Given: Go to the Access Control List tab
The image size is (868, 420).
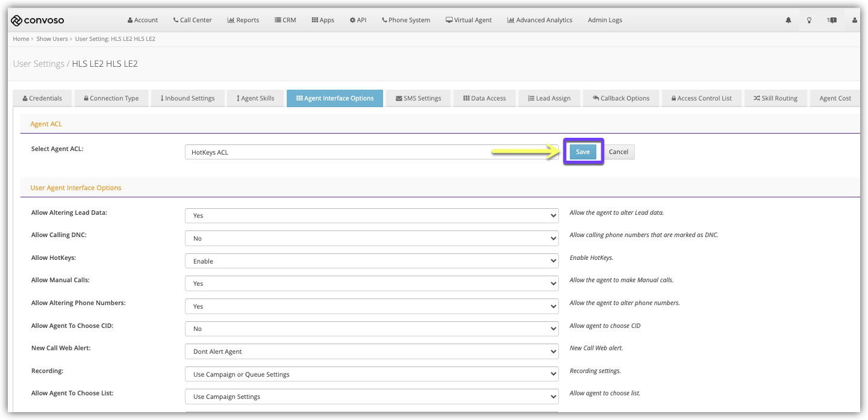Looking at the screenshot, I should pos(701,99).
